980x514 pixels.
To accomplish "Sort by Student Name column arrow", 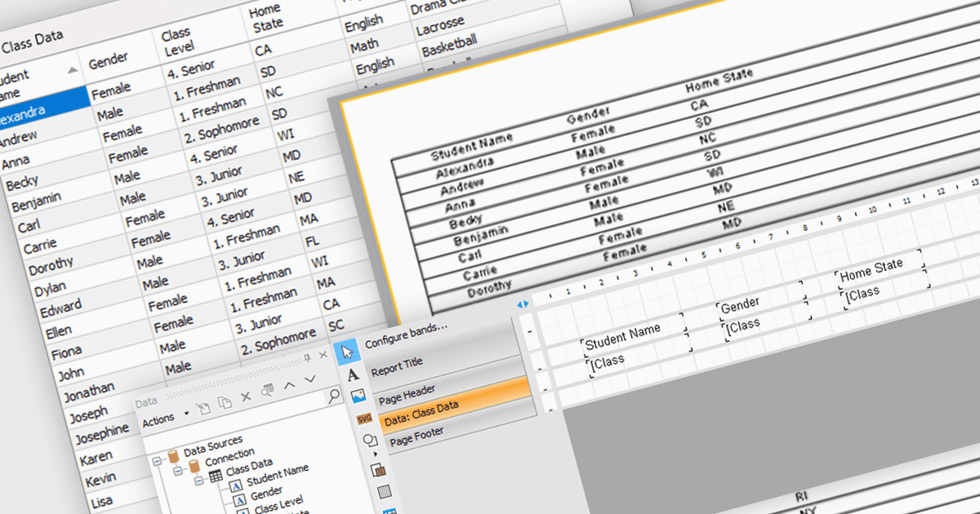I will [x=73, y=69].
